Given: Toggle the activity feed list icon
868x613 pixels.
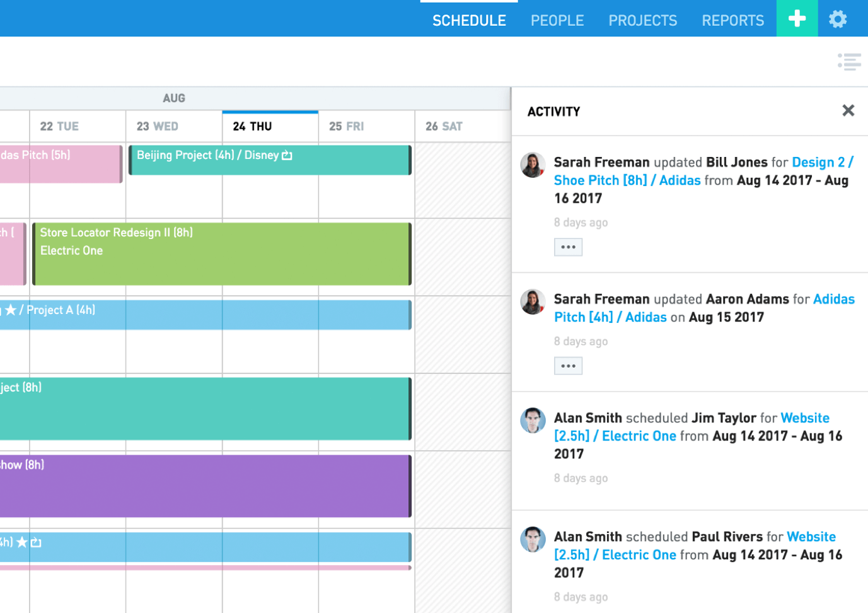Looking at the screenshot, I should coord(849,62).
